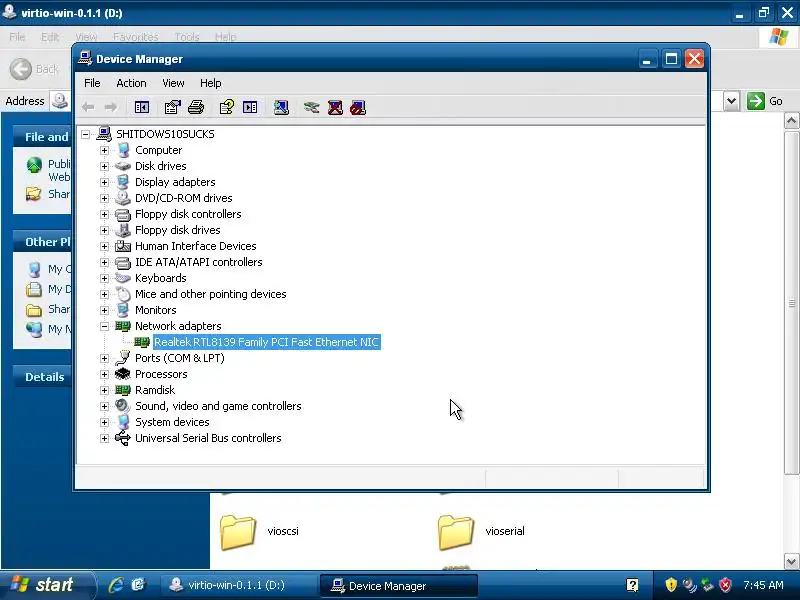Expand Mice and other pointing devices node
800x600 pixels.
coord(104,294)
